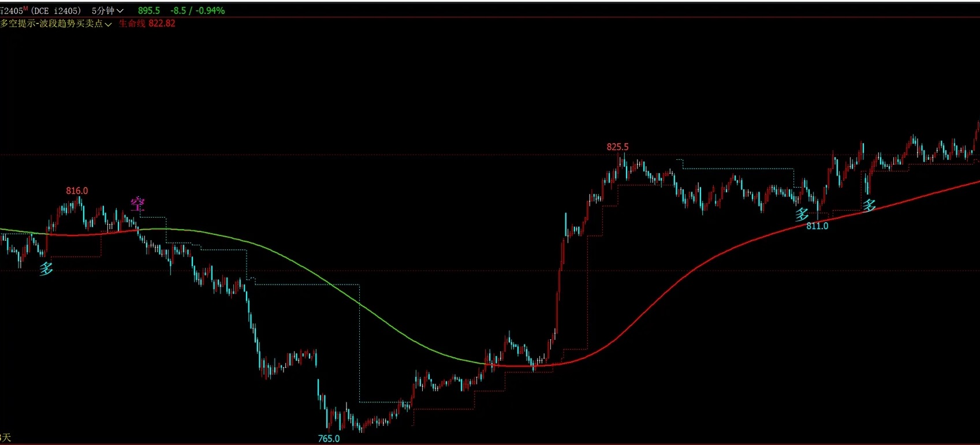This screenshot has height=445, width=980.
Task: Click the change value -8.5 / -0.94%
Action: (198, 10)
